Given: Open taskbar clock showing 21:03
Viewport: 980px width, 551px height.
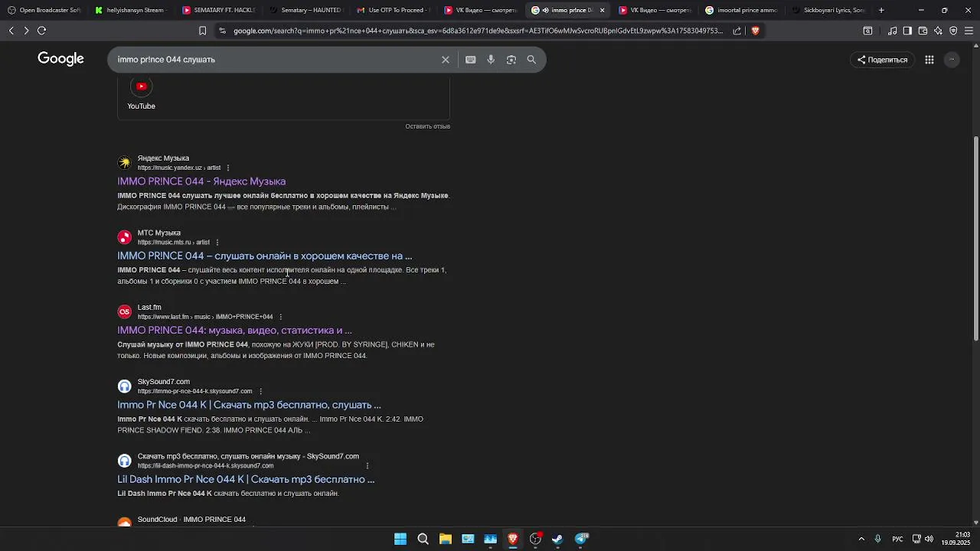Looking at the screenshot, I should tap(955, 539).
